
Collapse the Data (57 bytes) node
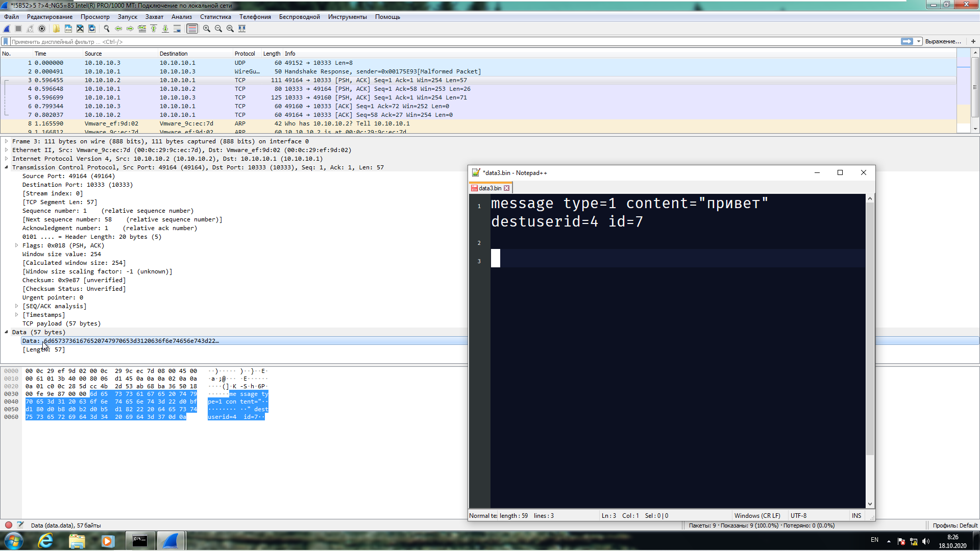point(6,332)
